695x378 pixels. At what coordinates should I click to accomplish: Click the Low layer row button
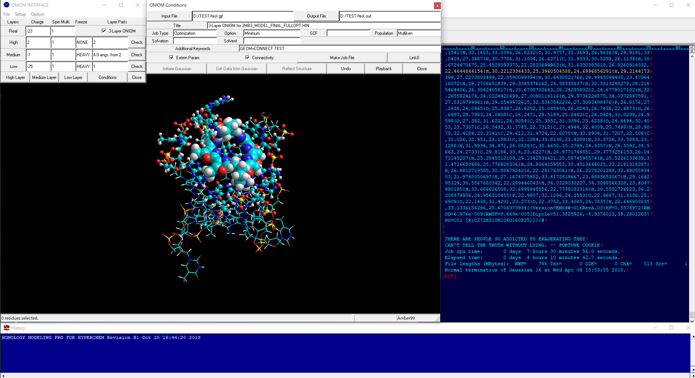tap(13, 66)
